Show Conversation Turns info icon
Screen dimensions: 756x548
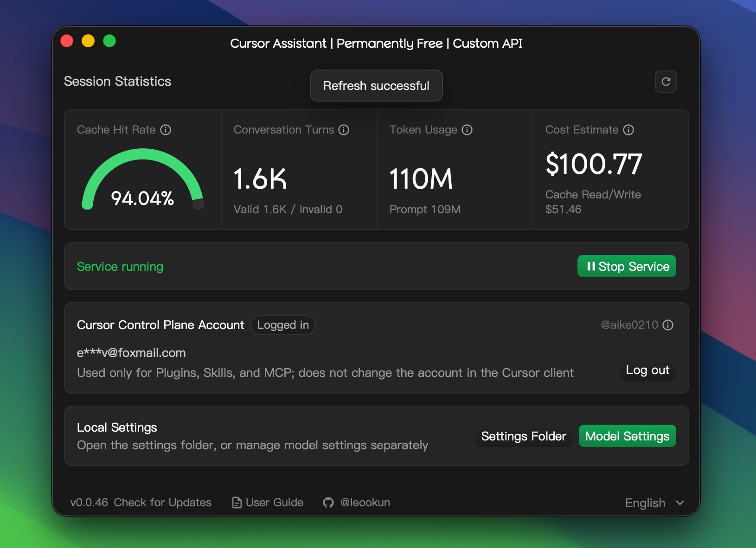[344, 130]
